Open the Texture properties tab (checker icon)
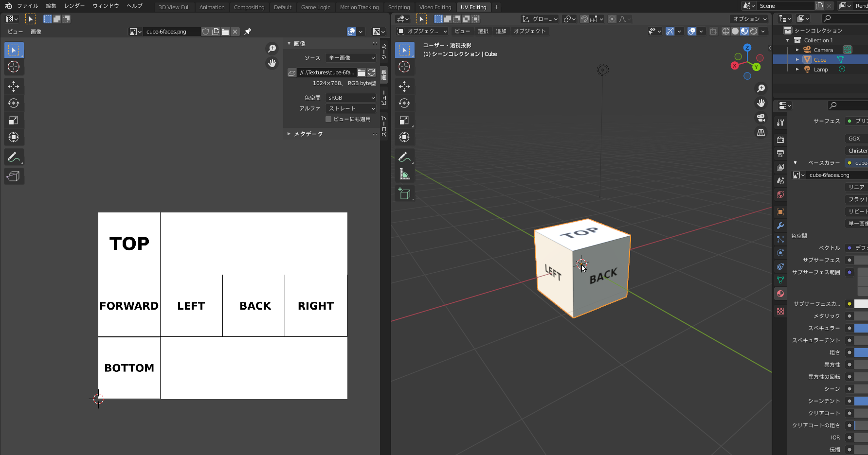Image resolution: width=868 pixels, height=455 pixels. pyautogui.click(x=780, y=311)
